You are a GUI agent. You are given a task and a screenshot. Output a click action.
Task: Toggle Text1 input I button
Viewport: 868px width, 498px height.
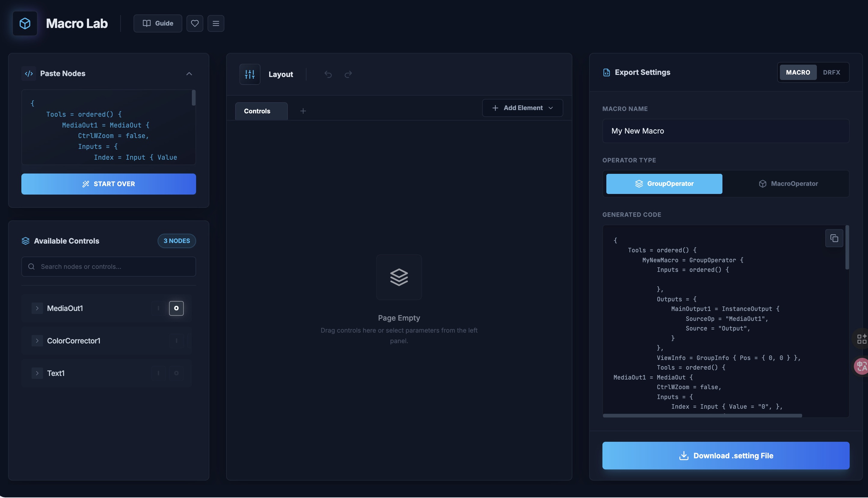(x=158, y=373)
